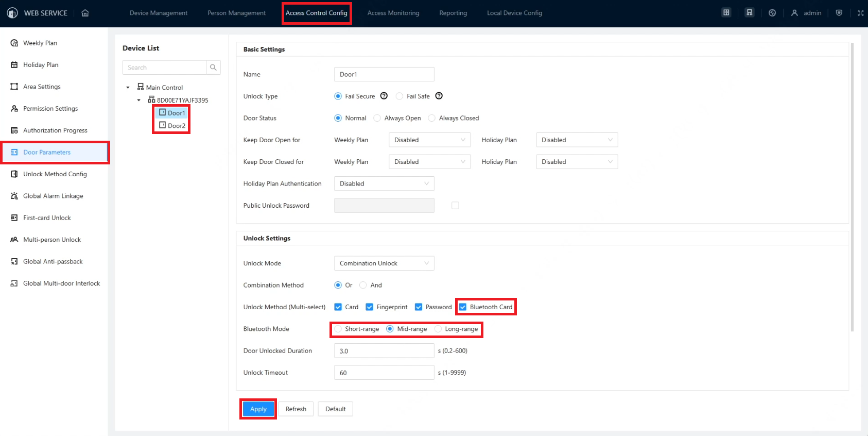
Task: Click the search magnifier in Device List
Action: point(213,68)
